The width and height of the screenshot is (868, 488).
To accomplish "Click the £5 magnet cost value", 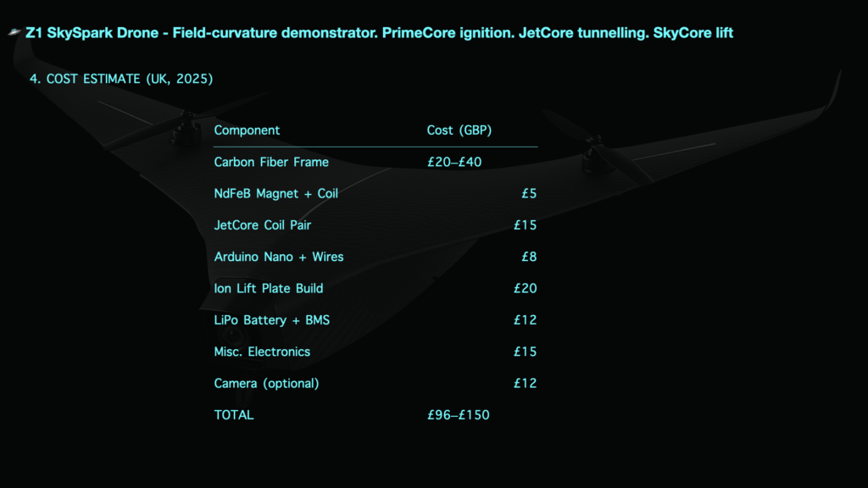I will (529, 194).
